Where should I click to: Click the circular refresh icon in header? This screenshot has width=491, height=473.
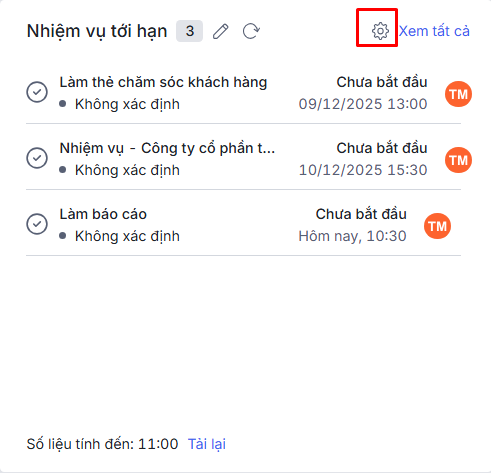251,31
